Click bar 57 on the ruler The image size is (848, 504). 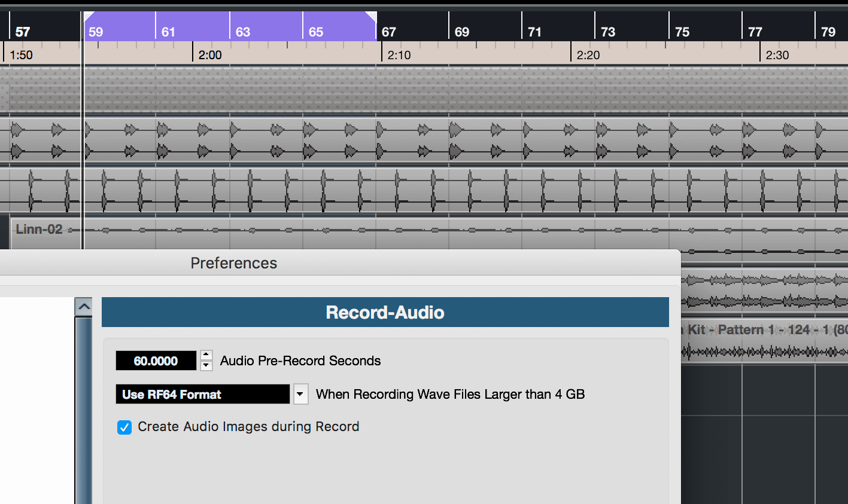point(23,32)
